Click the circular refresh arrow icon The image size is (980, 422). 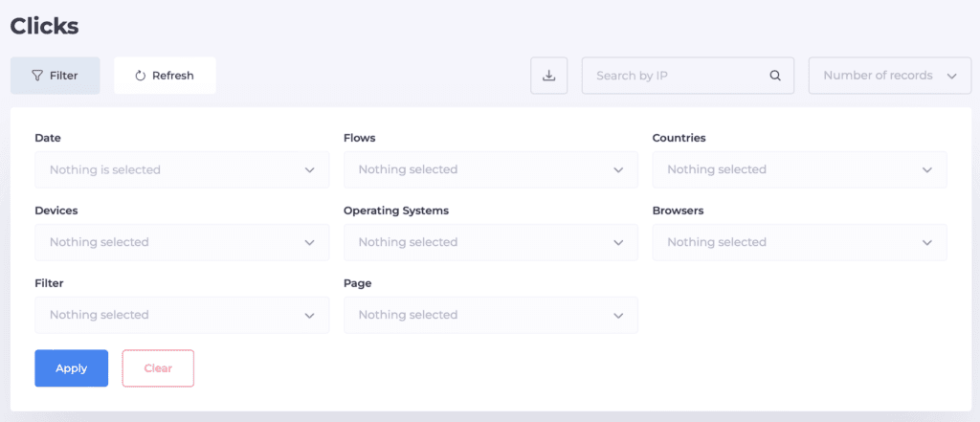click(x=140, y=76)
